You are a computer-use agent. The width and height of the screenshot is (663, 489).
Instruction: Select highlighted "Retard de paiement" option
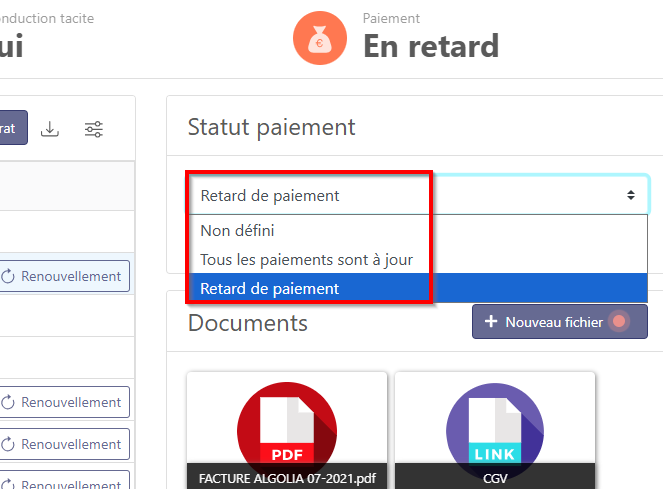point(270,289)
